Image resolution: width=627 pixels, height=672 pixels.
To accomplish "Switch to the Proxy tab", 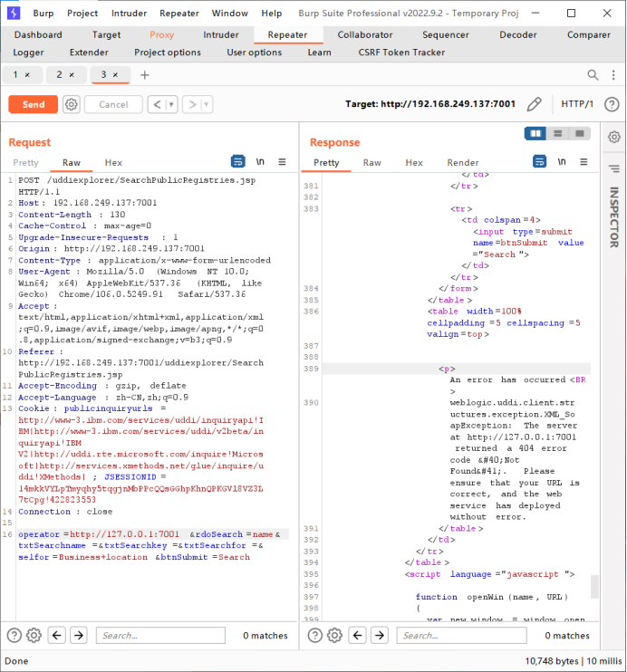I will (161, 34).
